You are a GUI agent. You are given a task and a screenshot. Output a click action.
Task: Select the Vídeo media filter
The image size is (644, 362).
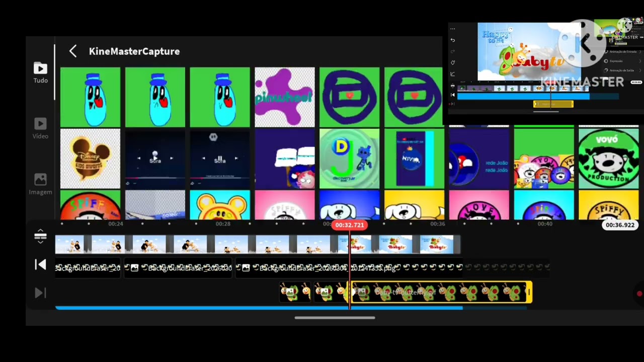click(x=41, y=129)
